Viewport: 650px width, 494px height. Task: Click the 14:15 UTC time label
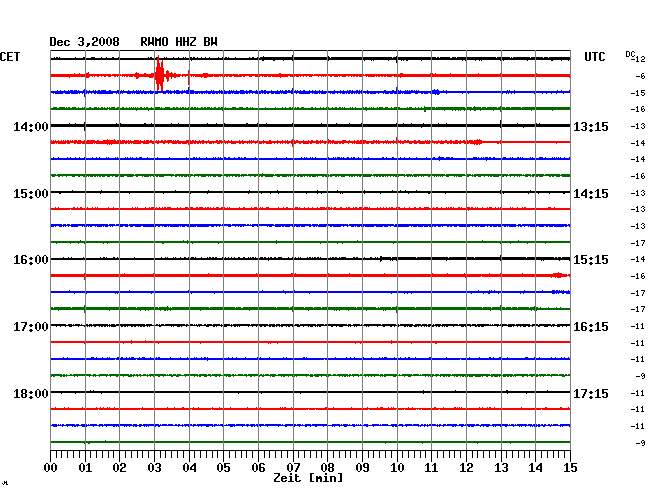[591, 194]
